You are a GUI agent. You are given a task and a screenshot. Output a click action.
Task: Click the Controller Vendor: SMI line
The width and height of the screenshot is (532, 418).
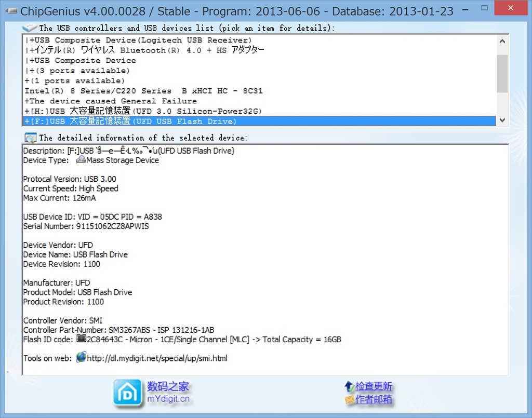tap(63, 321)
